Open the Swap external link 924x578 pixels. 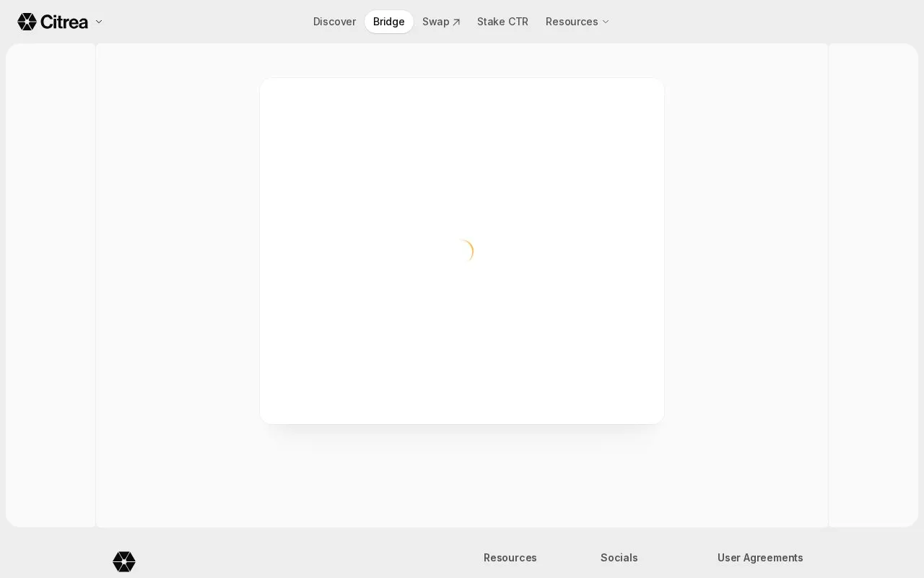coord(441,22)
